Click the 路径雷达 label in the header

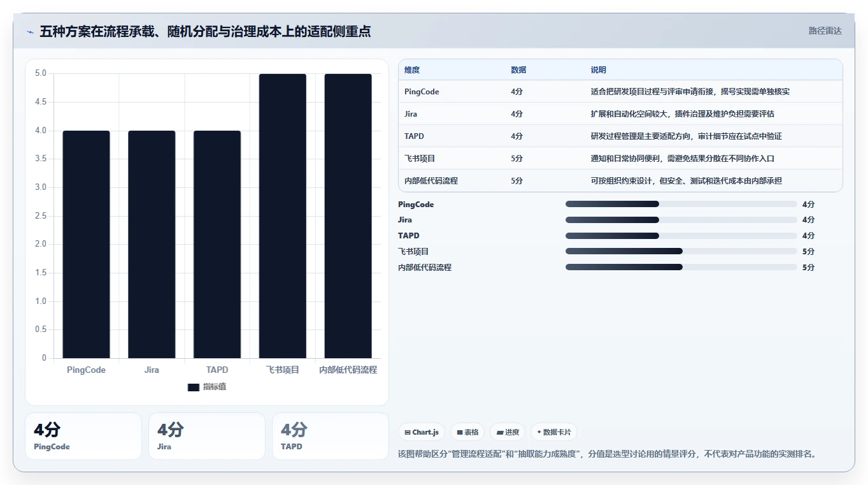click(x=825, y=31)
